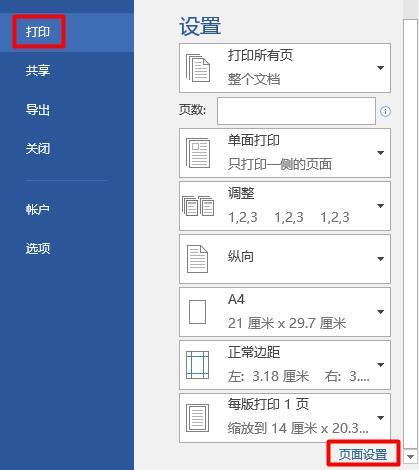Click the 页数 page range input field
419x470 pixels.
coord(296,111)
